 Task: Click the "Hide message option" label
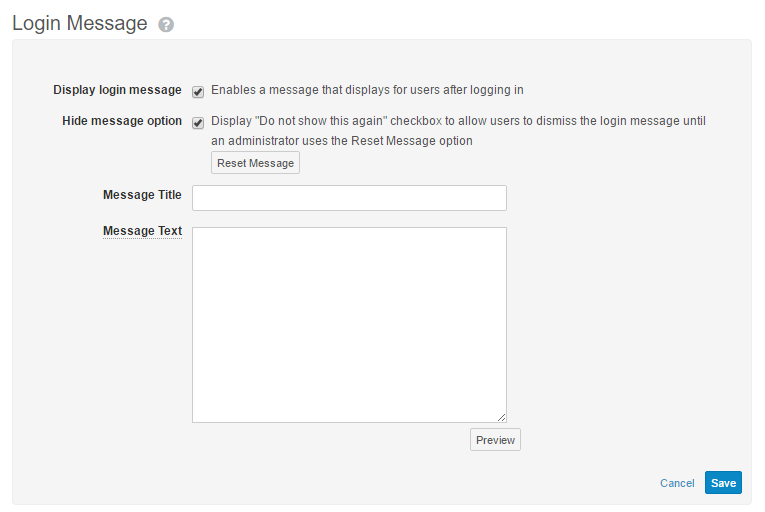[x=122, y=121]
